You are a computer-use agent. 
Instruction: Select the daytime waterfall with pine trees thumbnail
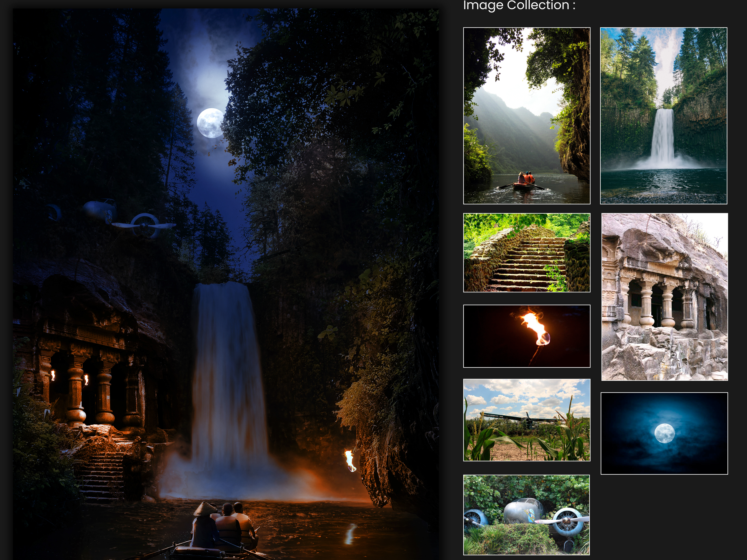click(664, 116)
